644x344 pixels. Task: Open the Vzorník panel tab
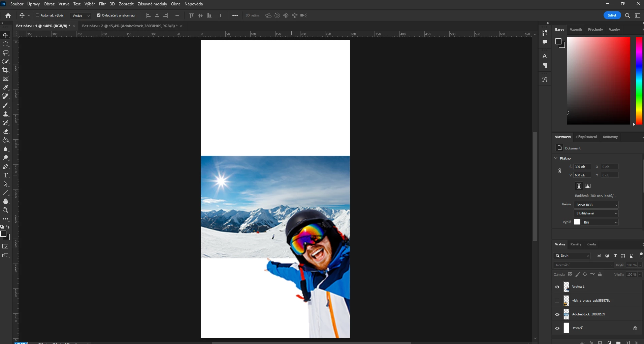pyautogui.click(x=576, y=30)
